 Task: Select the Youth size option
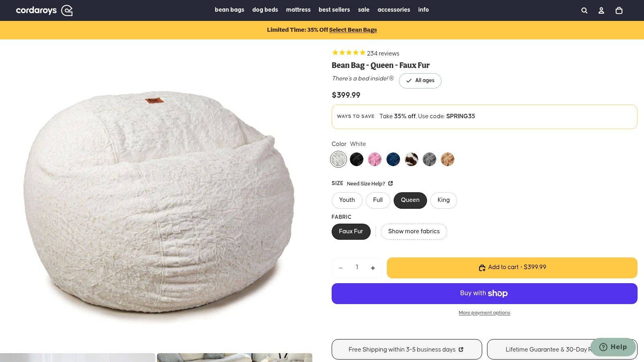tap(347, 200)
